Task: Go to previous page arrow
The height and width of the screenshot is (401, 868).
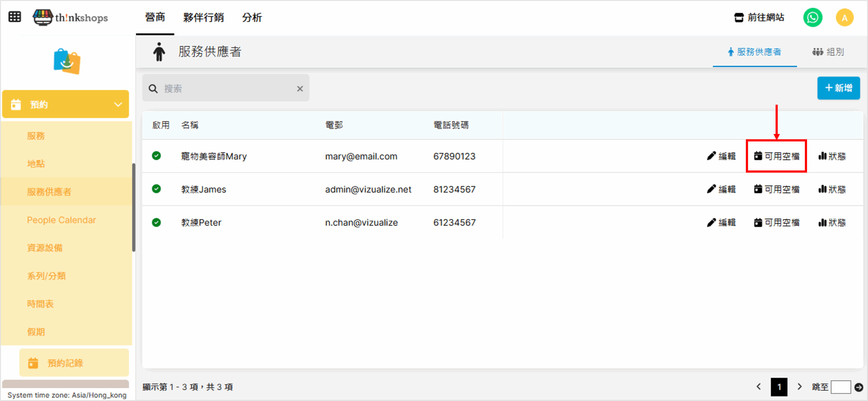Action: pos(759,386)
